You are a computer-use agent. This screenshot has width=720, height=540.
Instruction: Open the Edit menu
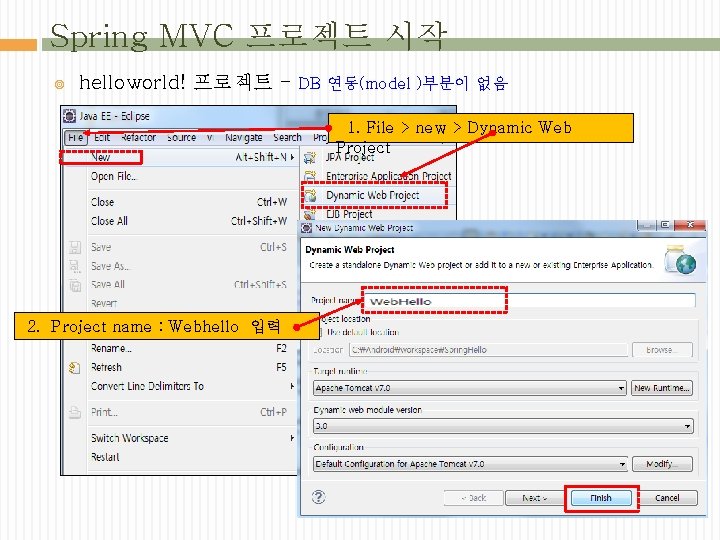(102, 137)
